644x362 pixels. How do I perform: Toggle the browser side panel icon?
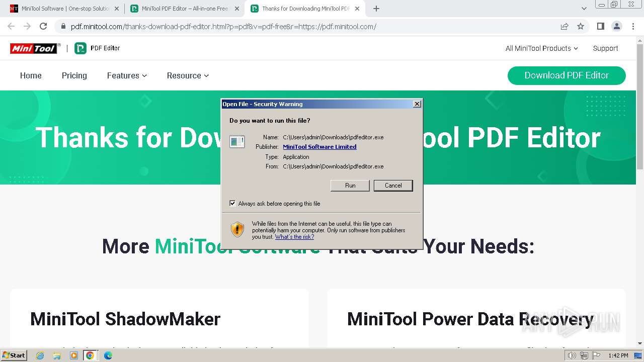tap(600, 26)
